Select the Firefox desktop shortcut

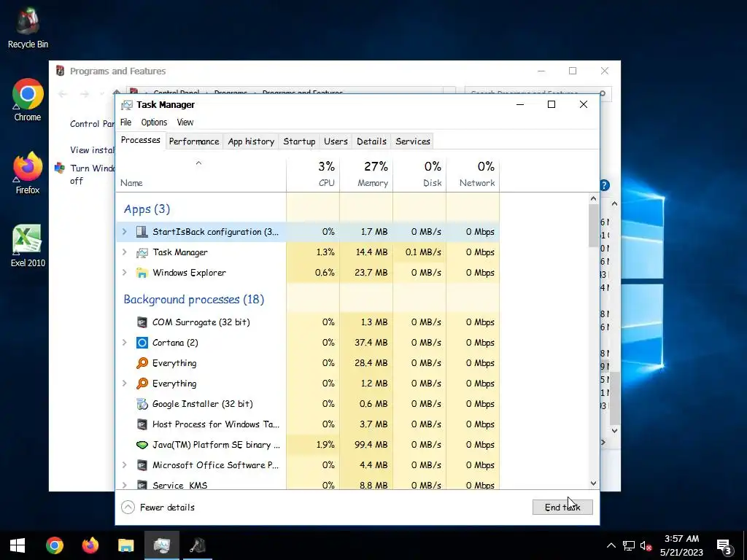click(28, 173)
